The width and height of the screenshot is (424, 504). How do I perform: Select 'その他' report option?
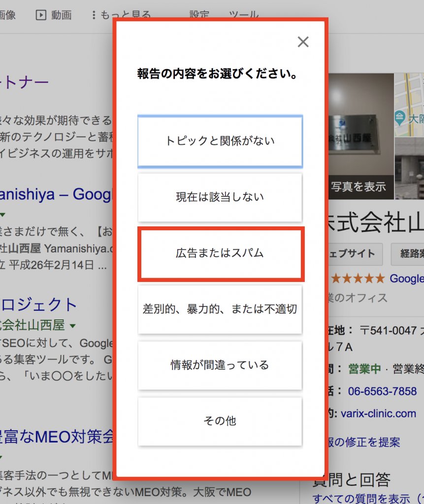220,421
